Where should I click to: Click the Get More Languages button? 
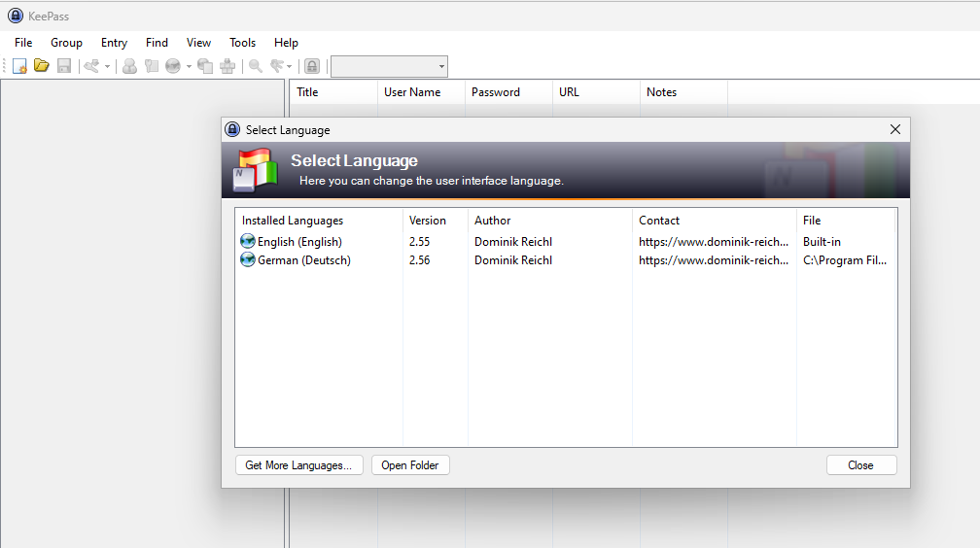pos(298,464)
